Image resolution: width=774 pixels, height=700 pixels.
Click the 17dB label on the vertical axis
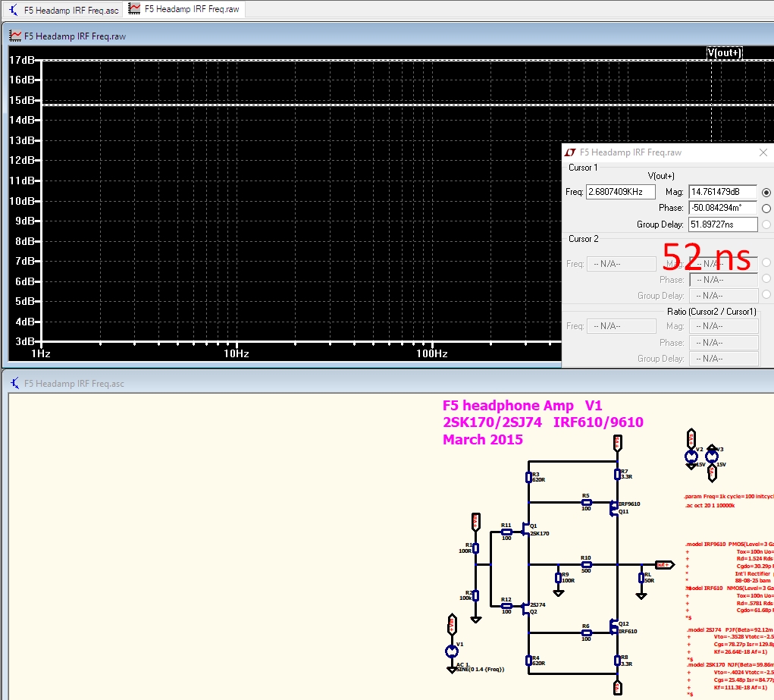click(x=21, y=60)
